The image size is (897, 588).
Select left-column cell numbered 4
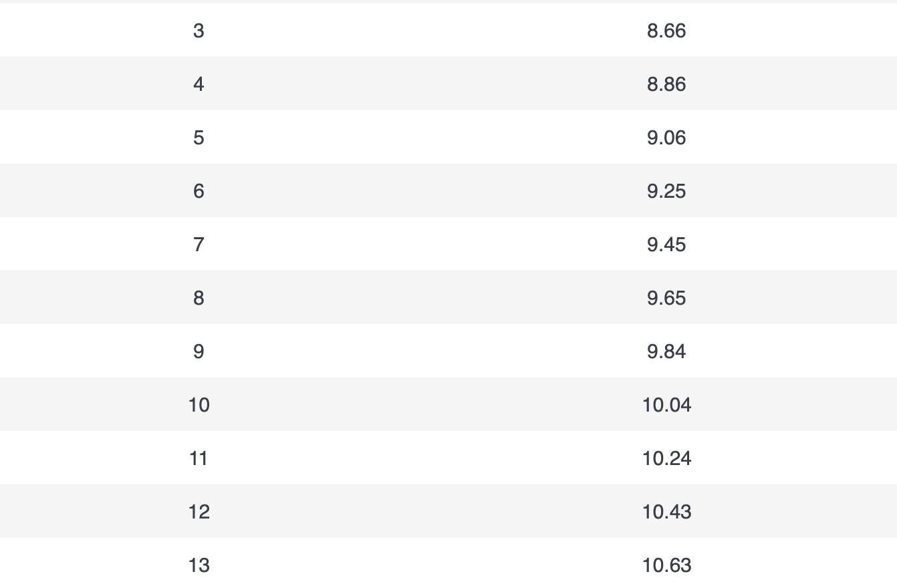(x=199, y=84)
